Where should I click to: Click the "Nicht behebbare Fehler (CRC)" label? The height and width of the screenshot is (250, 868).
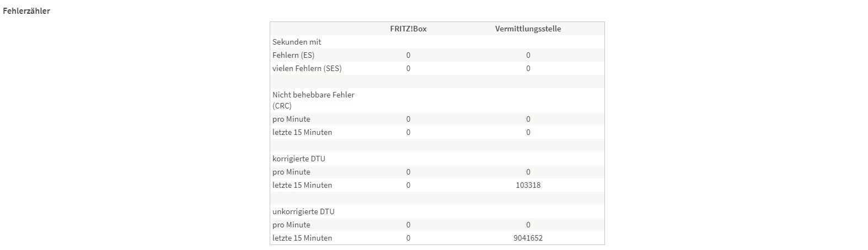(x=313, y=100)
